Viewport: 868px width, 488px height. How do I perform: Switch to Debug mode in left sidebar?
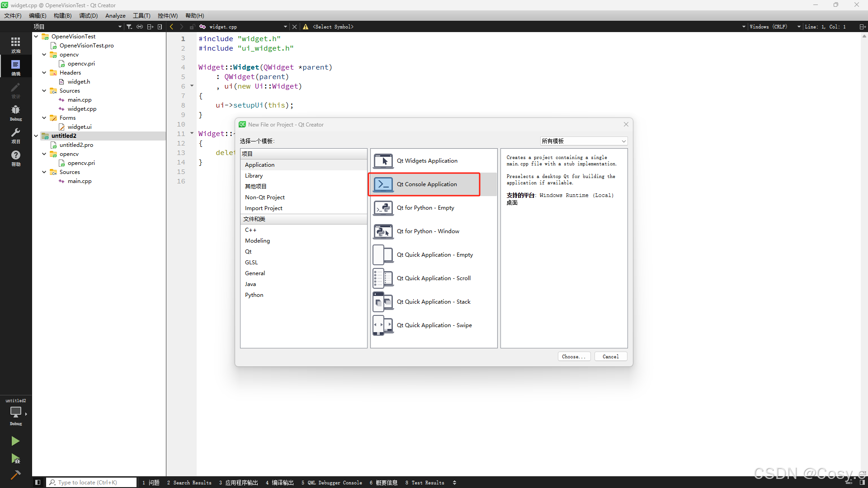(x=15, y=113)
